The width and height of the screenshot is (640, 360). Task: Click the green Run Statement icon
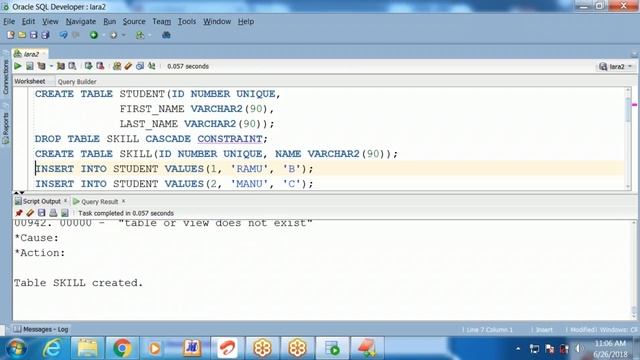[18, 66]
